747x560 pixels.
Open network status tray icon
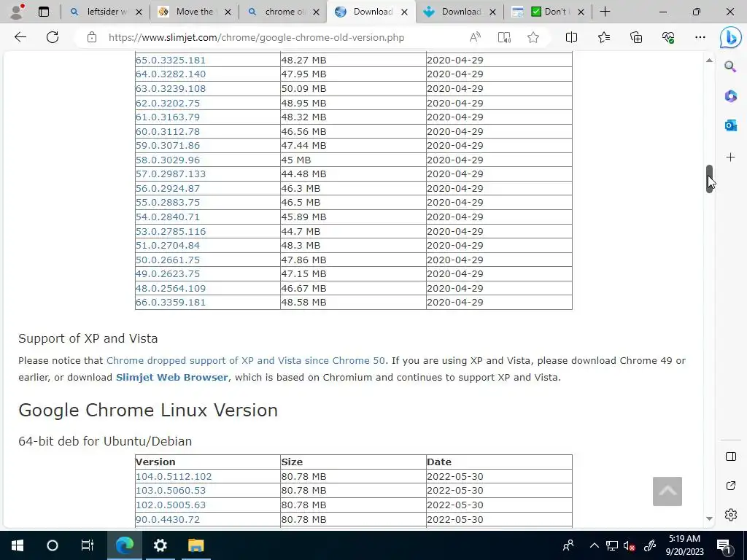coord(612,545)
